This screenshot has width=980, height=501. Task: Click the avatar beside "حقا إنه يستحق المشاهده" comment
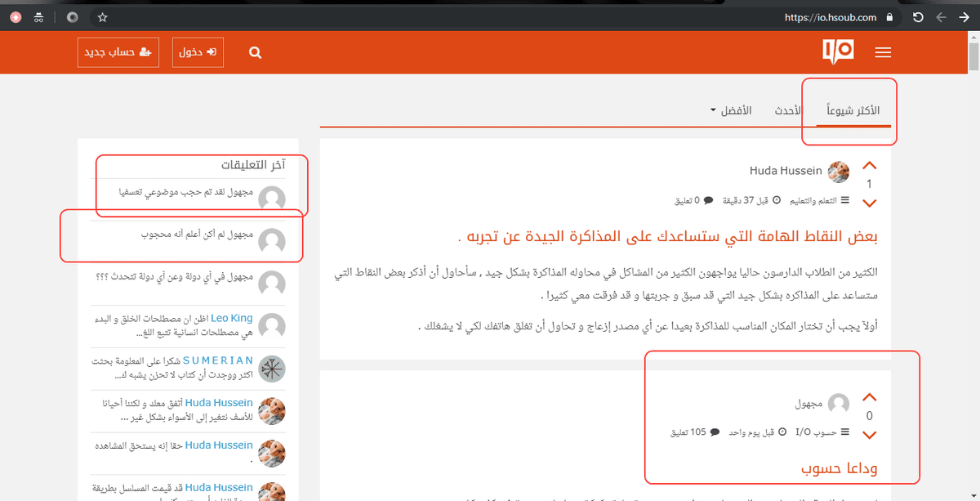[x=272, y=454]
